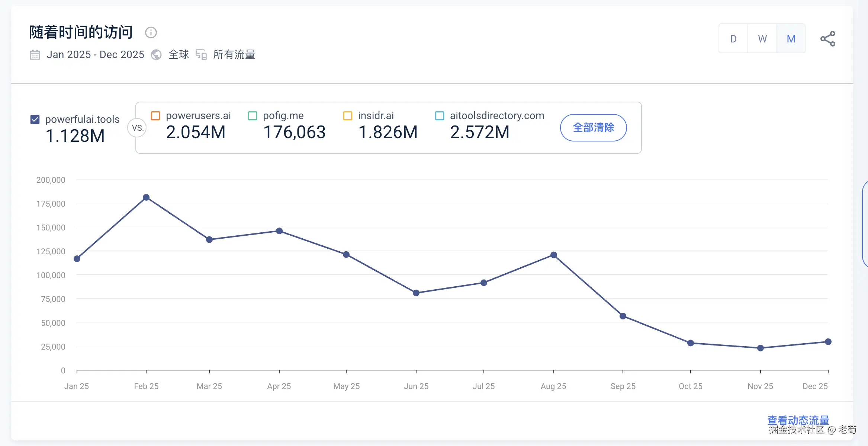
Task: Select monthly view M tab
Action: pyautogui.click(x=791, y=39)
